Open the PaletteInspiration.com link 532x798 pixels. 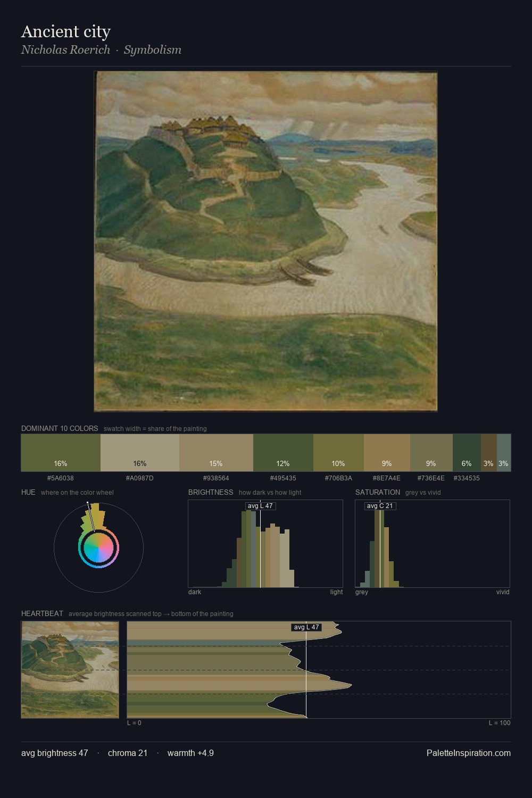point(469,753)
